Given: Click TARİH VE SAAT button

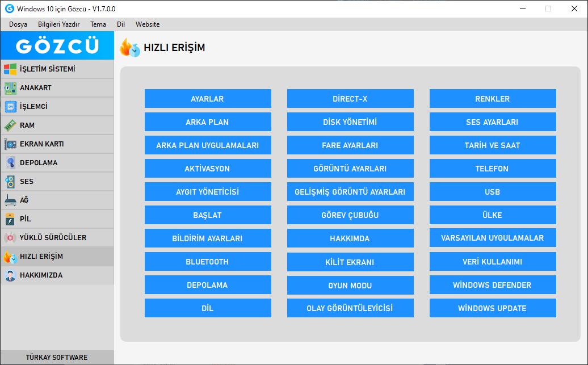Looking at the screenshot, I should pos(493,145).
